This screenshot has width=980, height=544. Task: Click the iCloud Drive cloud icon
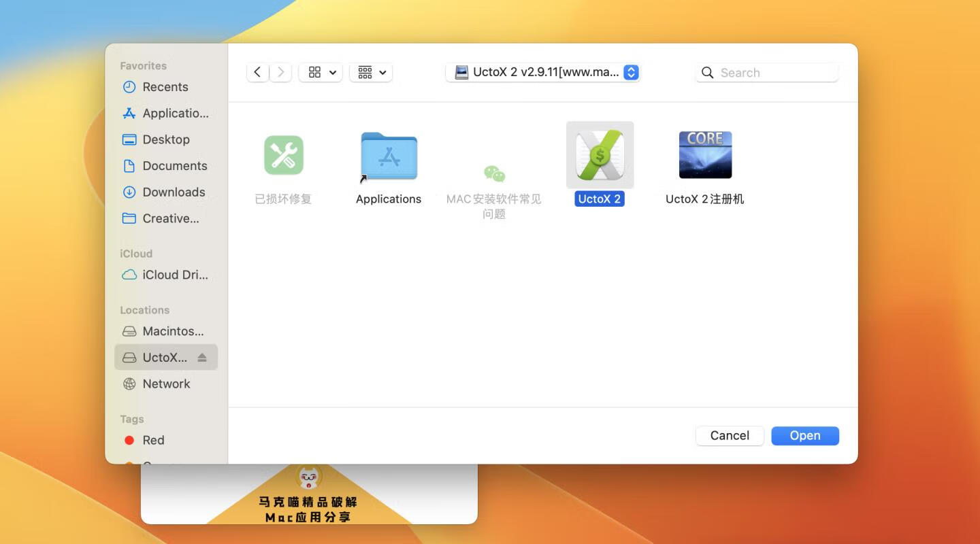tap(129, 275)
